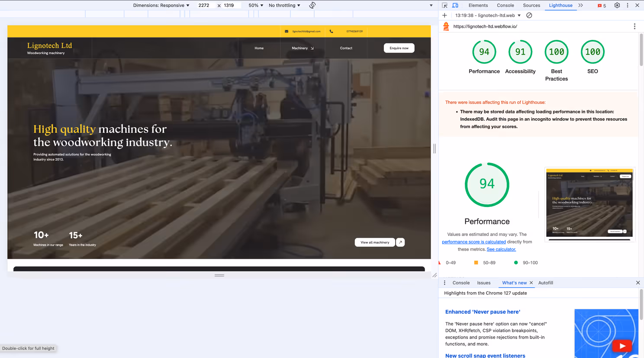Image resolution: width=644 pixels, height=358 pixels.
Task: Click the phone icon in the yellow bar
Action: (331, 31)
